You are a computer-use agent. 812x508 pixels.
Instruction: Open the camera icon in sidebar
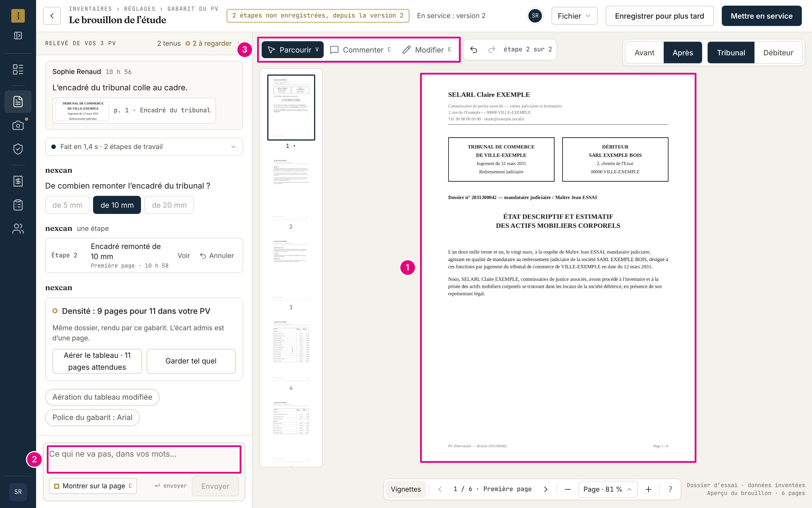18,125
